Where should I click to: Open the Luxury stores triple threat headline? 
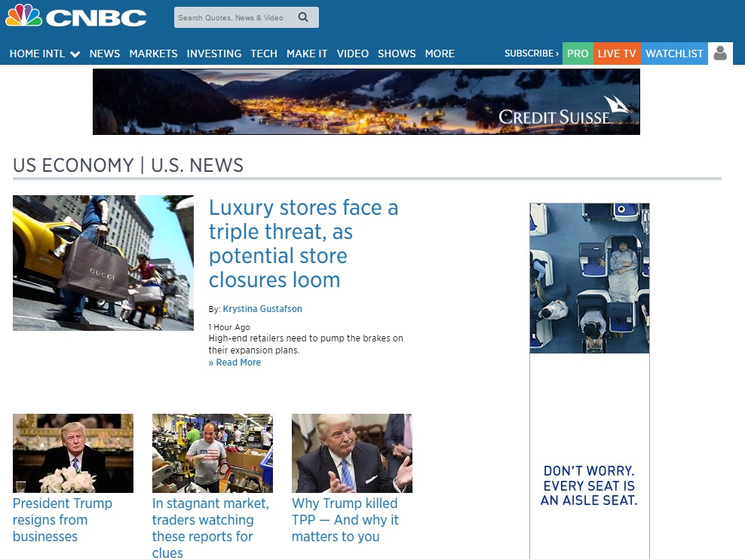pyautogui.click(x=304, y=243)
